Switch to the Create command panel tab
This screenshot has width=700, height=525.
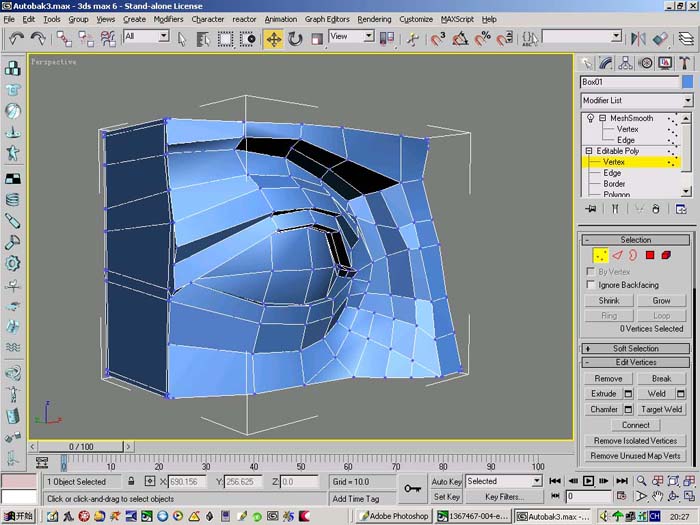click(x=587, y=63)
